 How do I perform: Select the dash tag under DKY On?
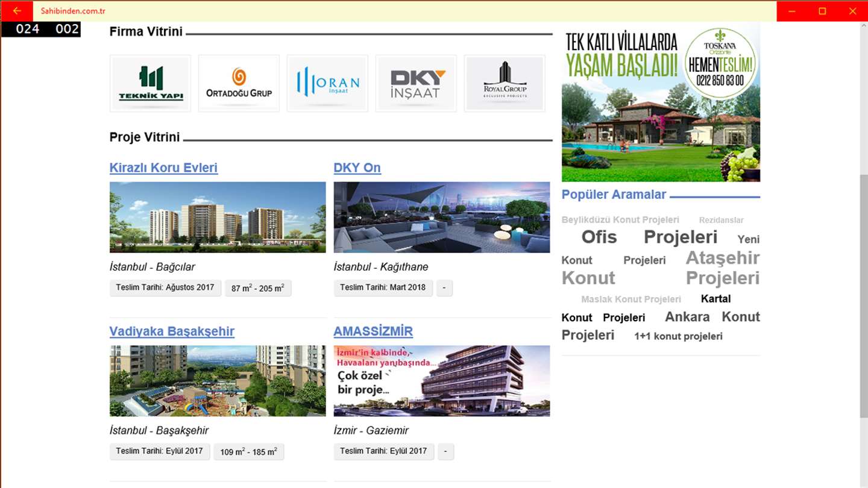tap(444, 288)
